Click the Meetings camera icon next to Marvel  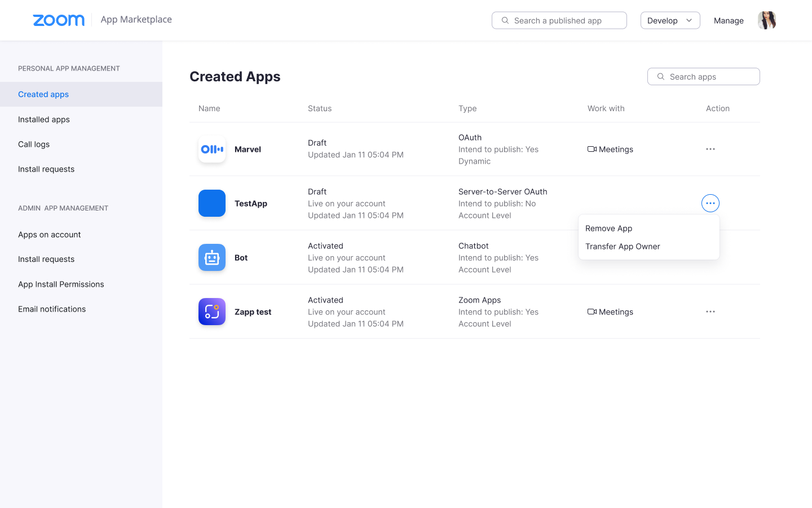click(592, 149)
